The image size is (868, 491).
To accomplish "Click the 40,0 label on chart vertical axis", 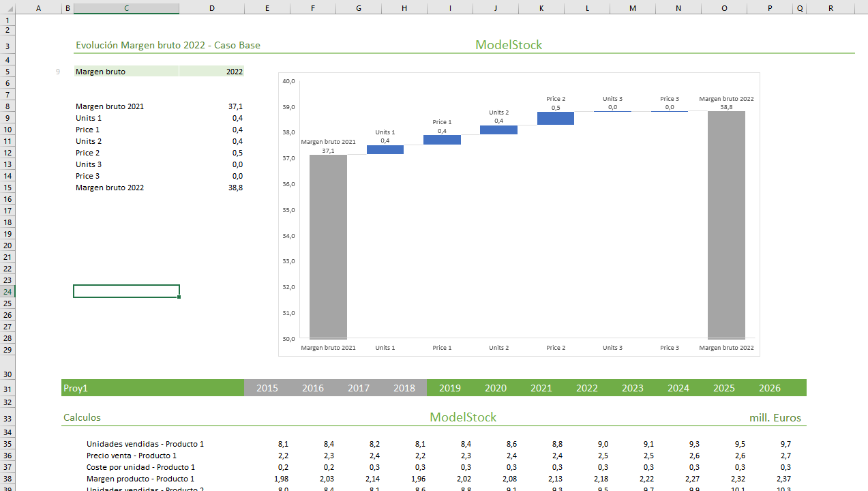I will pyautogui.click(x=288, y=81).
